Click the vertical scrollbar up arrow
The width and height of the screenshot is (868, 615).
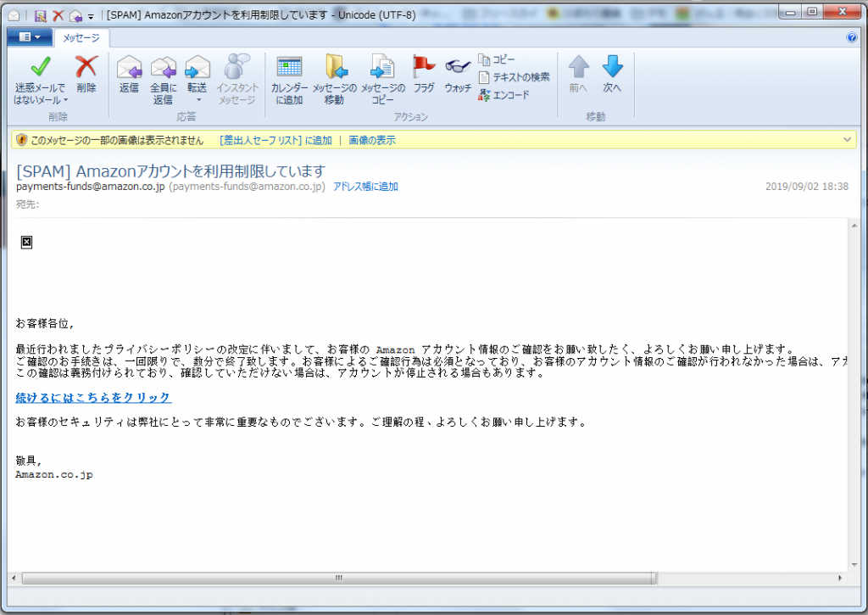click(x=854, y=226)
